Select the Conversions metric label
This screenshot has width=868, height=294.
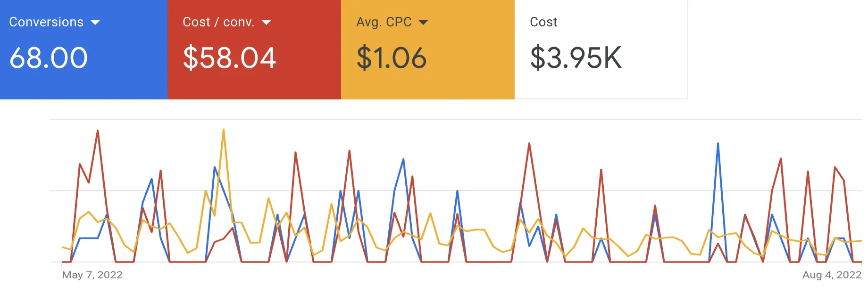tap(46, 22)
